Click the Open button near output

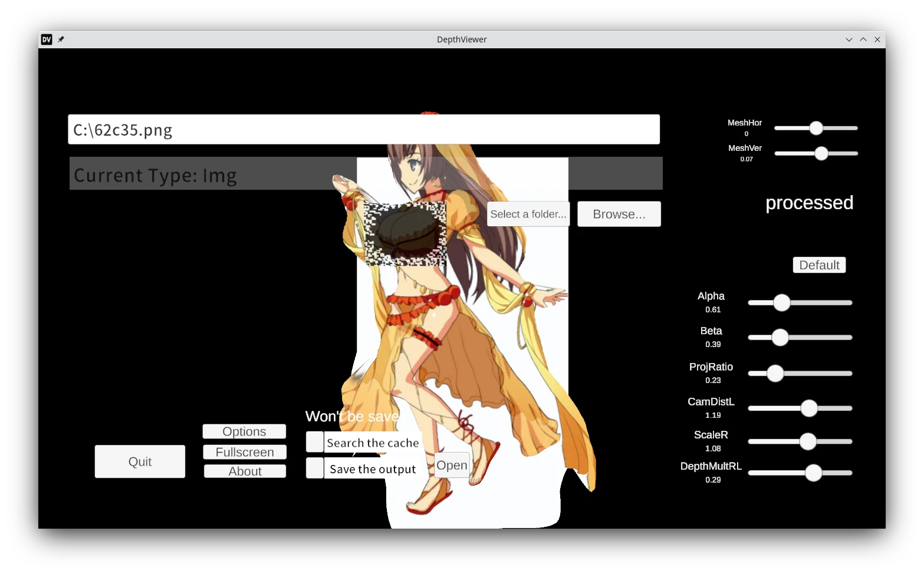tap(452, 465)
